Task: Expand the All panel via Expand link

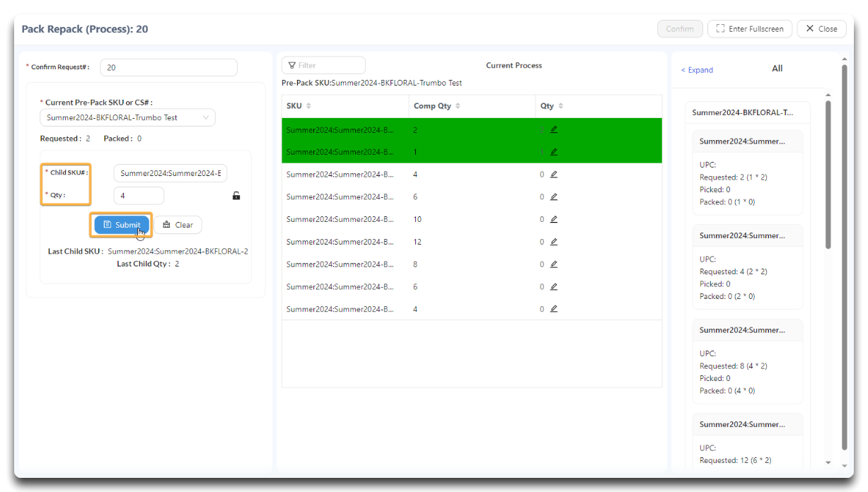Action: (697, 70)
